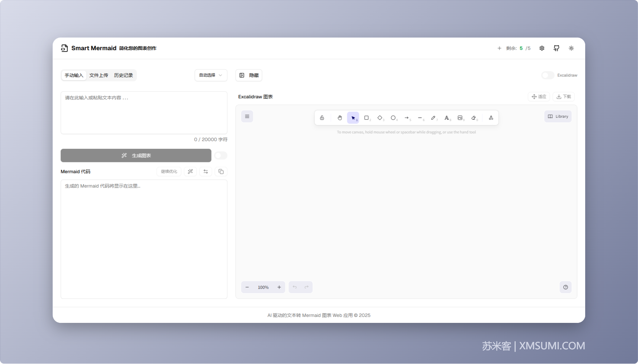Open the Excalidraw hamburger menu

coord(247,116)
